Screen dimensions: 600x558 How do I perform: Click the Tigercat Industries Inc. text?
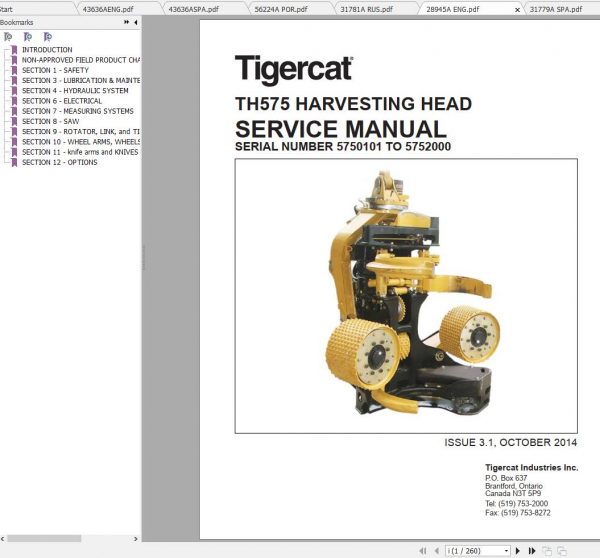tap(532, 467)
